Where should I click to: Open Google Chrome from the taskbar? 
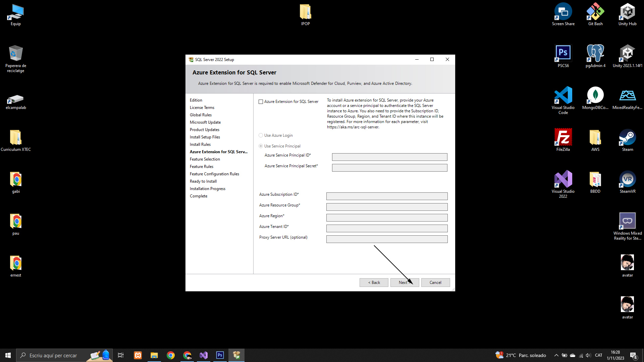[x=171, y=355]
